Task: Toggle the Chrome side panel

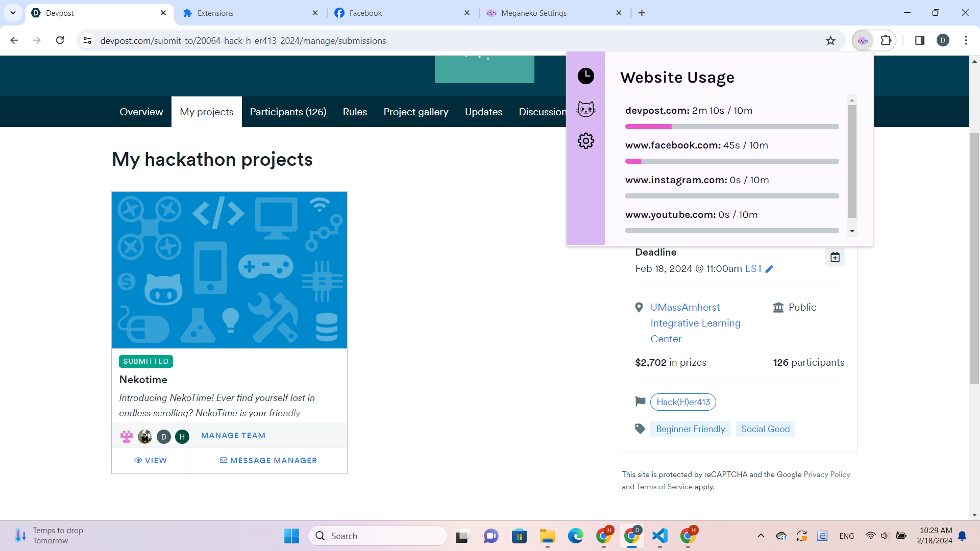Action: (919, 40)
